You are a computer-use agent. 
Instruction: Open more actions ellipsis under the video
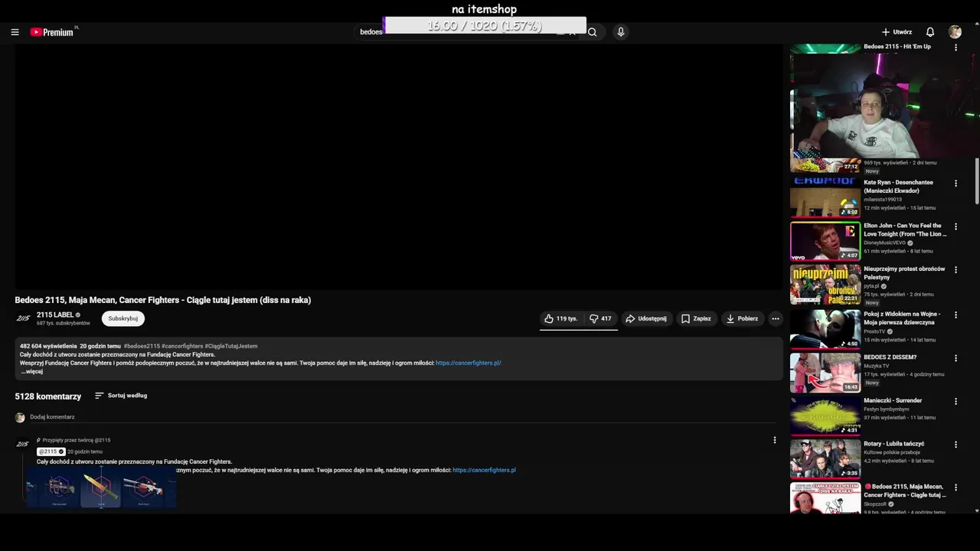(776, 318)
